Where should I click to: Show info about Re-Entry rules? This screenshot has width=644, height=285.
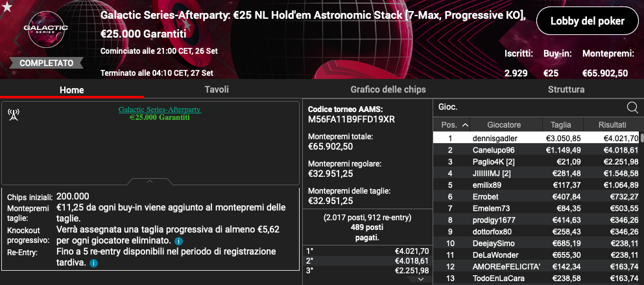pos(93,264)
